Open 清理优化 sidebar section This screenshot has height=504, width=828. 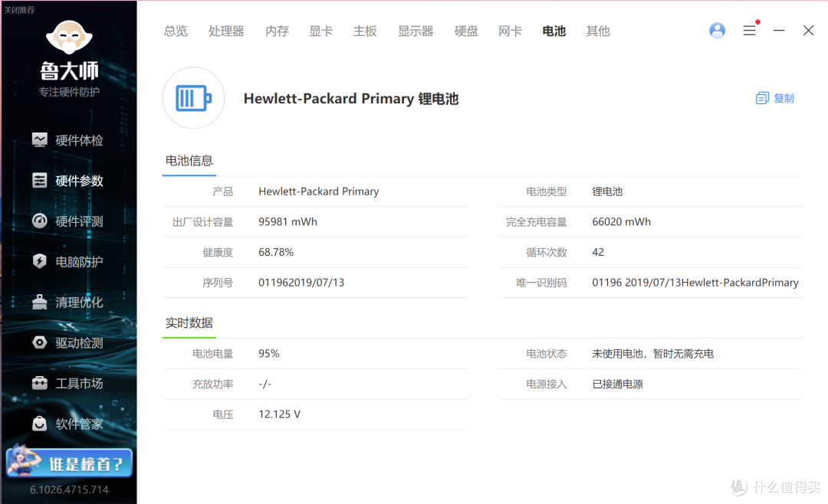[67, 303]
